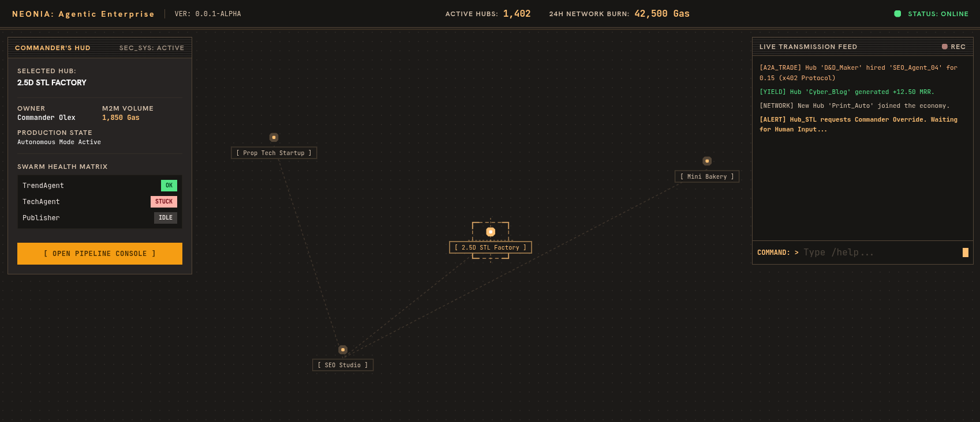Click the STATUS: ONLINE text

(x=938, y=14)
